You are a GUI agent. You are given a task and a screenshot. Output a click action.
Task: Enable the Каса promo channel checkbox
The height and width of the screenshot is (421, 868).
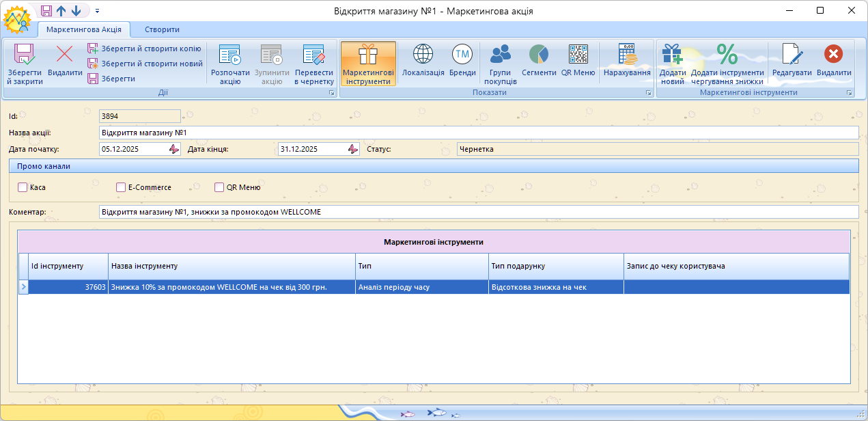coord(23,187)
